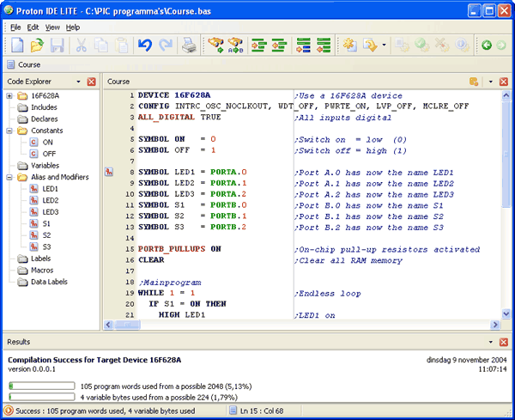Copy selection with the copy icon
Image resolution: width=515 pixels, height=420 pixels.
tap(101, 45)
